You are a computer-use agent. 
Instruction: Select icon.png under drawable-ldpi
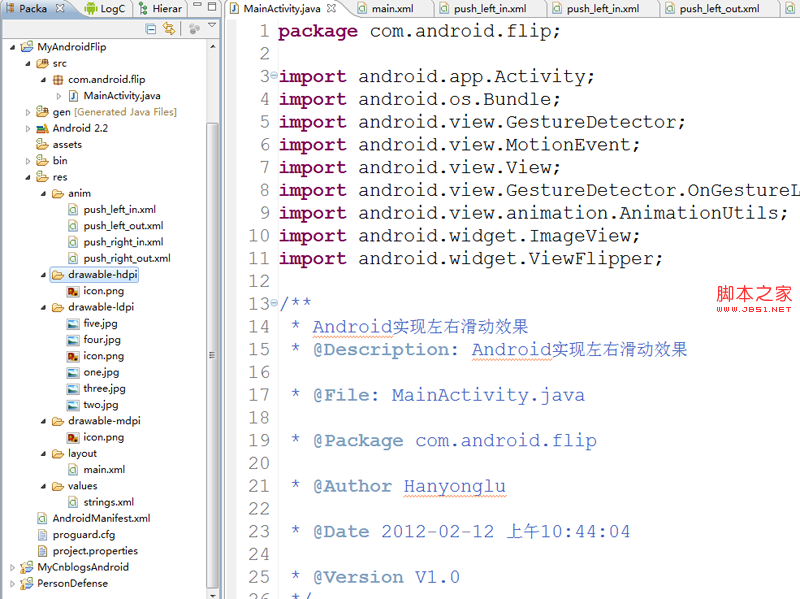click(x=96, y=356)
